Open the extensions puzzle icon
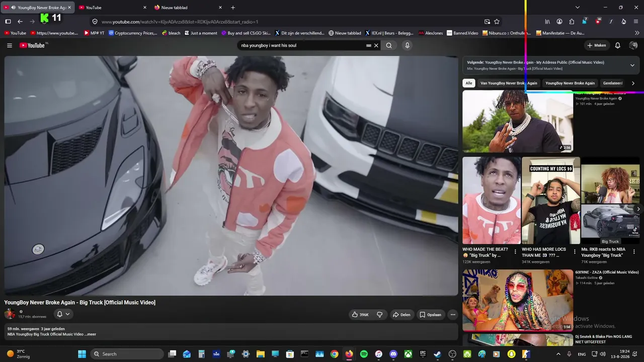 click(x=572, y=22)
